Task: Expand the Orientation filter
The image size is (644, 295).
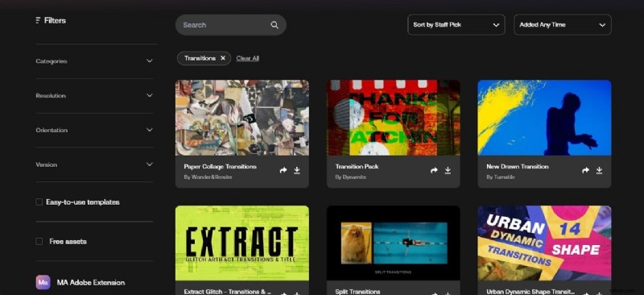Action: click(94, 130)
